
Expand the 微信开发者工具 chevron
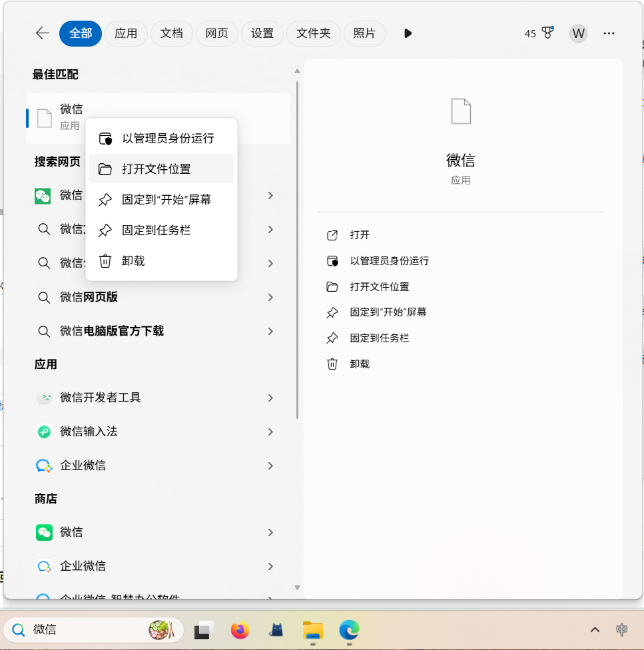(270, 398)
